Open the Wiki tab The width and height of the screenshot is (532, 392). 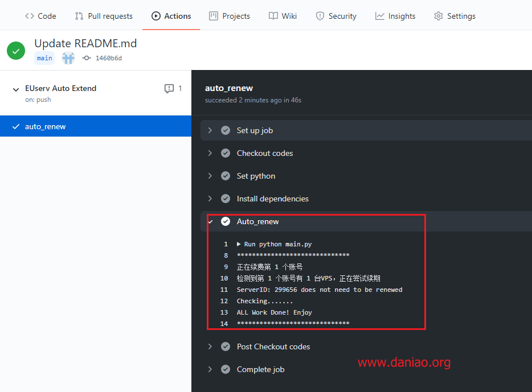point(283,16)
